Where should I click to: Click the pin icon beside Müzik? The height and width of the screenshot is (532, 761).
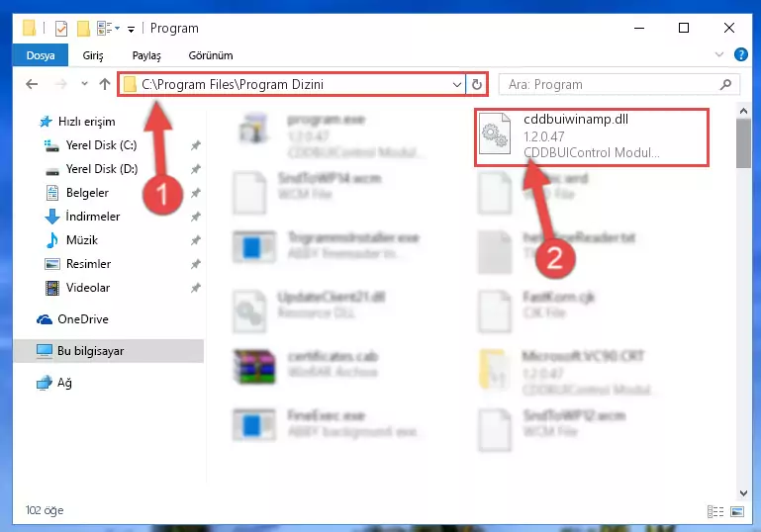click(196, 240)
